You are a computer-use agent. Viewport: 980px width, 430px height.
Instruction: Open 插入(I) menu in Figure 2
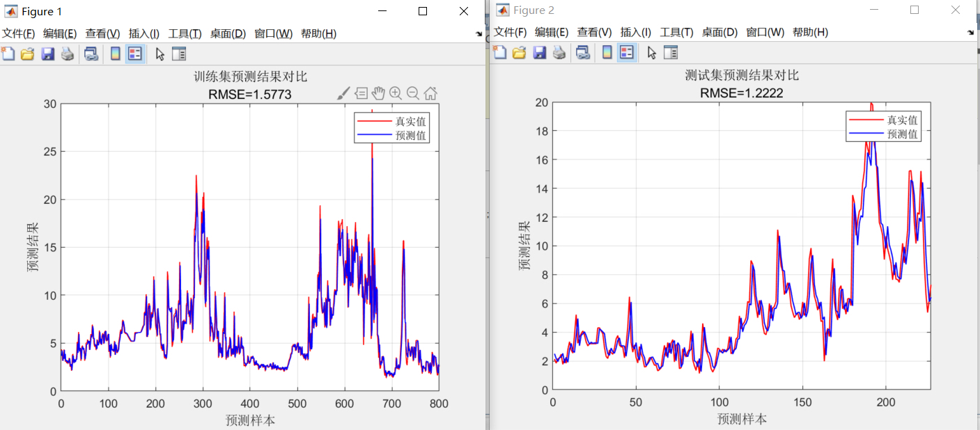[x=636, y=32]
